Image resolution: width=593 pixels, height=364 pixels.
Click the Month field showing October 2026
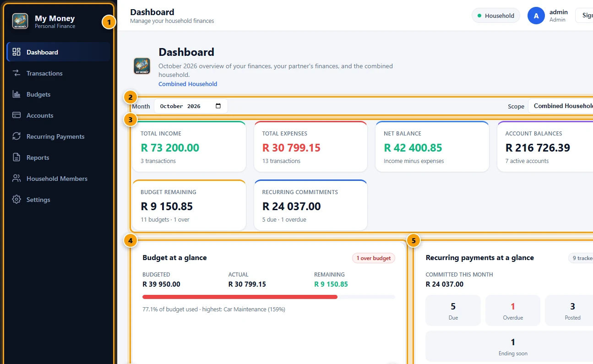[191, 106]
